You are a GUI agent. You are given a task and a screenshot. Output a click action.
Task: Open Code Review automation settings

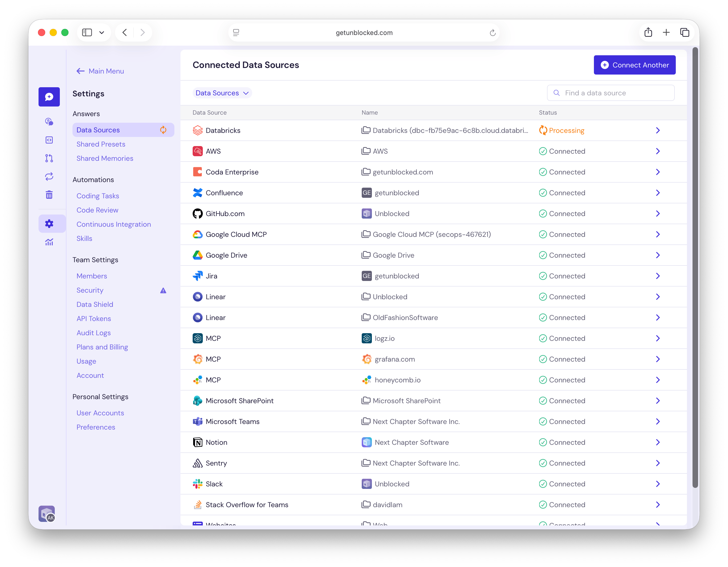click(97, 210)
